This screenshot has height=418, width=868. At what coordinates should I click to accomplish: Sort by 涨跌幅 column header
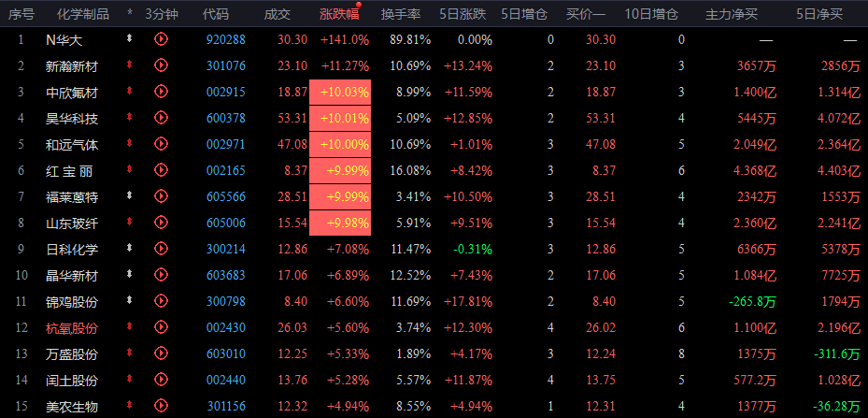(339, 14)
